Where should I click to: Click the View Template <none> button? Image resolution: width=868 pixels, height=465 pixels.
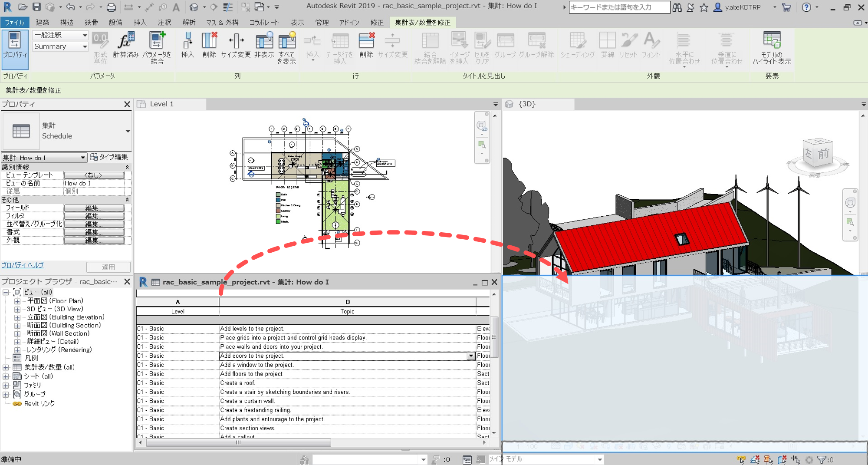coord(94,175)
